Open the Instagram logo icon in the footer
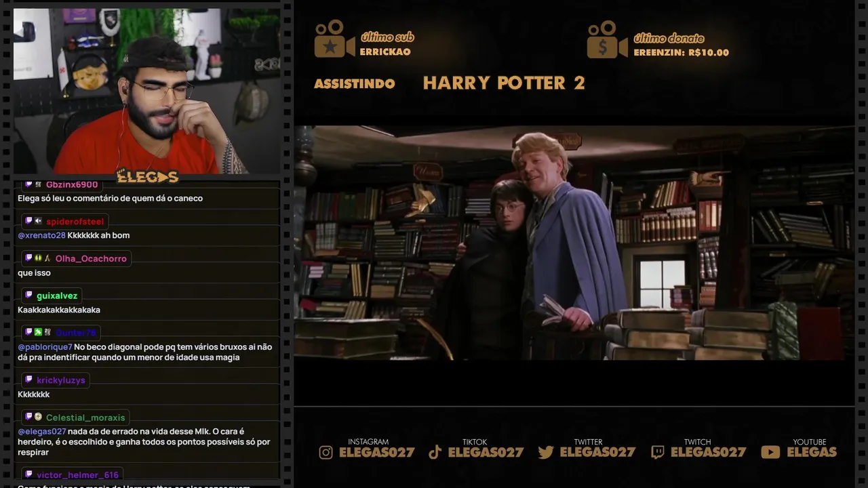 point(326,452)
